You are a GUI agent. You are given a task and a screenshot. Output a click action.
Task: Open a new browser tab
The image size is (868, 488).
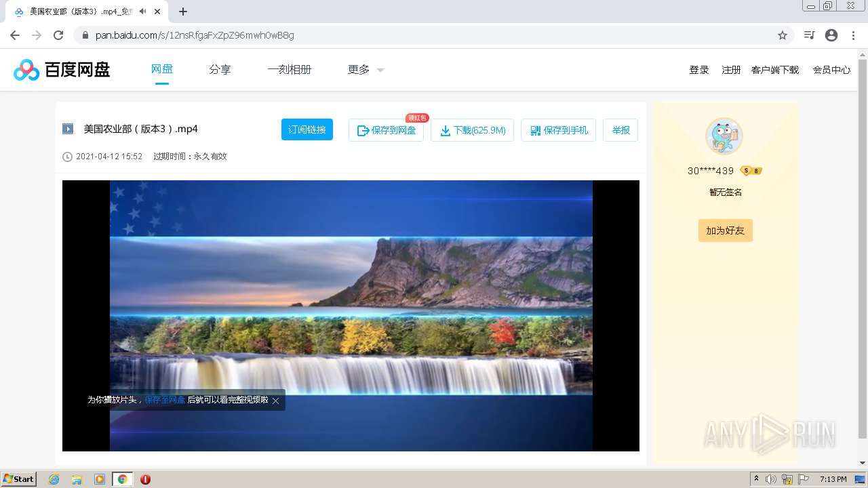tap(183, 12)
